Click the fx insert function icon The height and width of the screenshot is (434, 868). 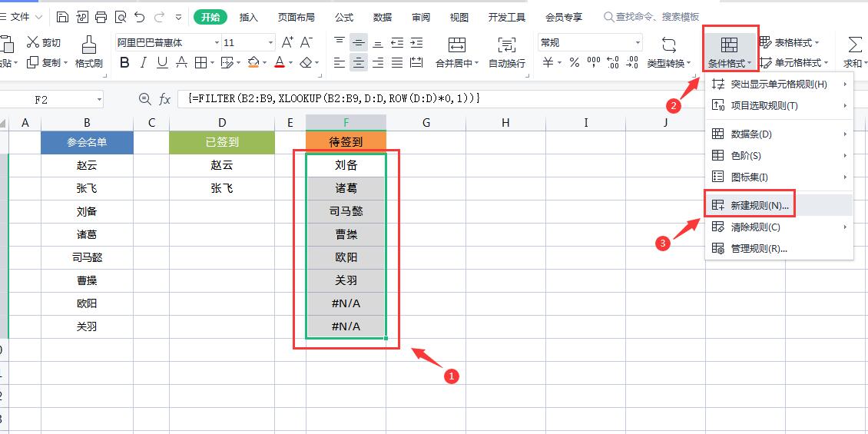(164, 99)
